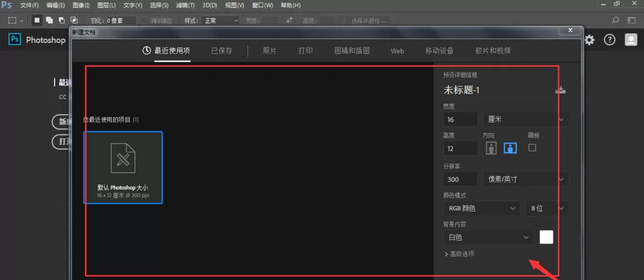The width and height of the screenshot is (644, 280).
Task: Choose the Add to selection mode icon
Action: pyautogui.click(x=49, y=19)
